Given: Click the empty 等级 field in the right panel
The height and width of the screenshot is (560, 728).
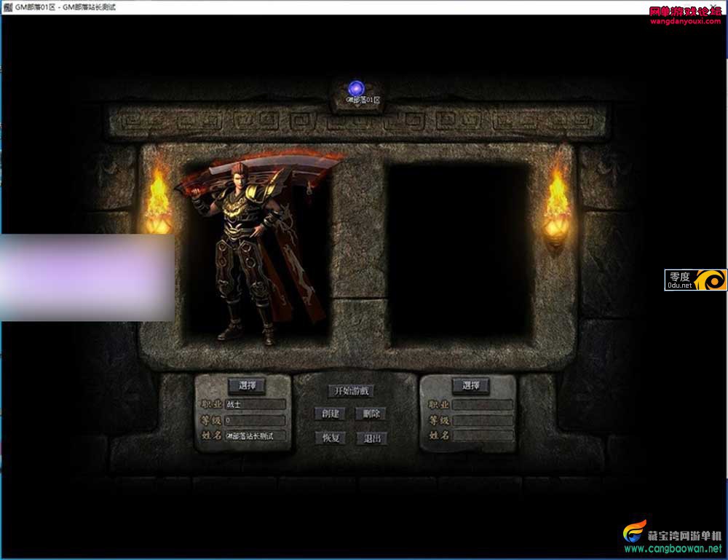Looking at the screenshot, I should tap(483, 420).
